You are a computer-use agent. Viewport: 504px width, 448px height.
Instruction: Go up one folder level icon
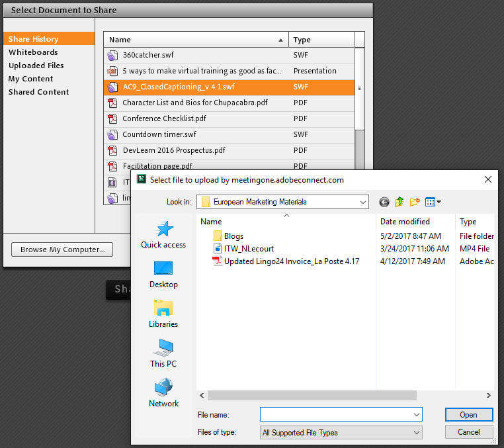click(399, 202)
